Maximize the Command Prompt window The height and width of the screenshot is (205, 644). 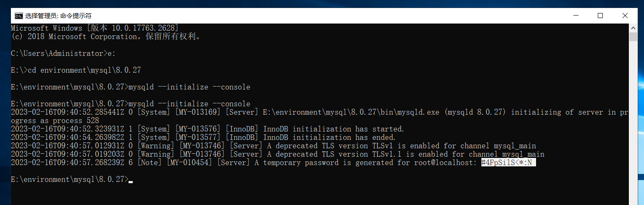tap(600, 16)
